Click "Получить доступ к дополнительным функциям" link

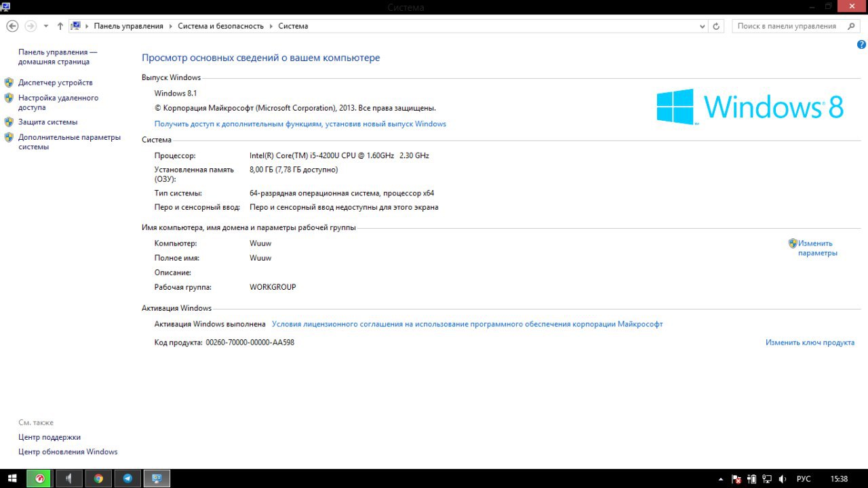(300, 124)
